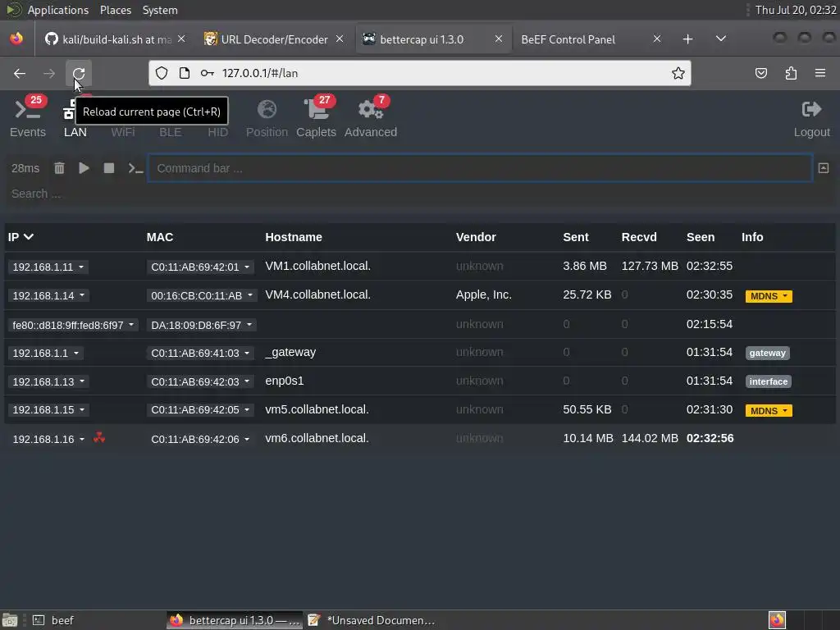Click the clock in top panel
The height and width of the screenshot is (630, 840).
pos(795,10)
